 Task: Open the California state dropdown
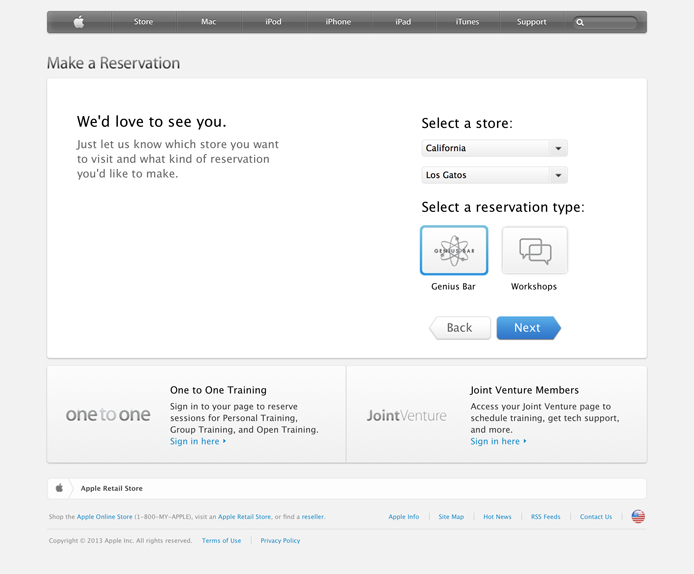pyautogui.click(x=494, y=148)
